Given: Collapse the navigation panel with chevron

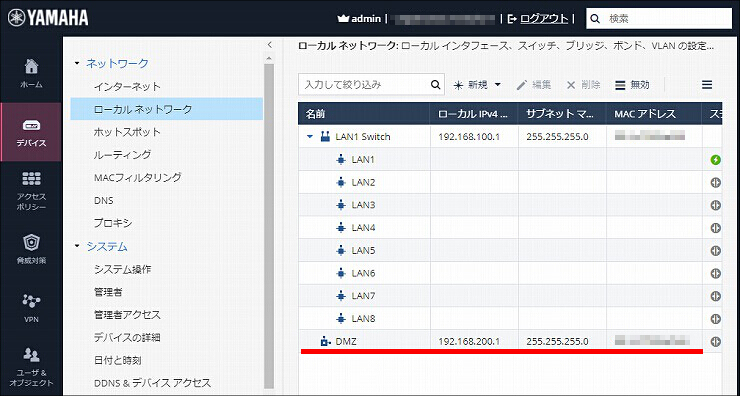Looking at the screenshot, I should coord(269,45).
